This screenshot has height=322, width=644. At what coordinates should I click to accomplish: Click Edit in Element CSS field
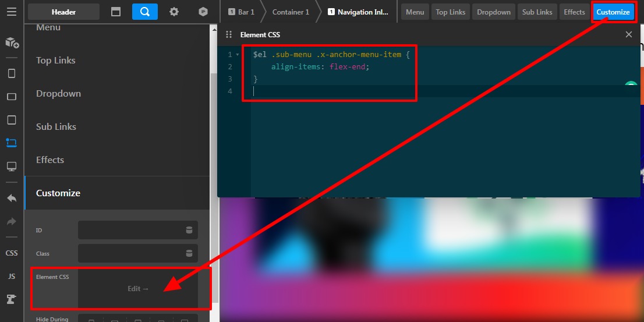pos(138,289)
